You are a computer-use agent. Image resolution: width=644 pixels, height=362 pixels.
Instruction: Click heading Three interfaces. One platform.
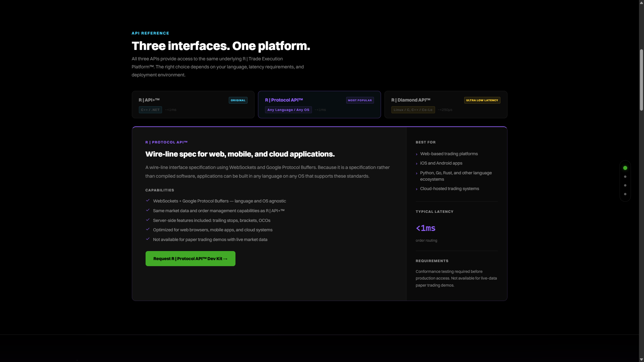tap(221, 46)
